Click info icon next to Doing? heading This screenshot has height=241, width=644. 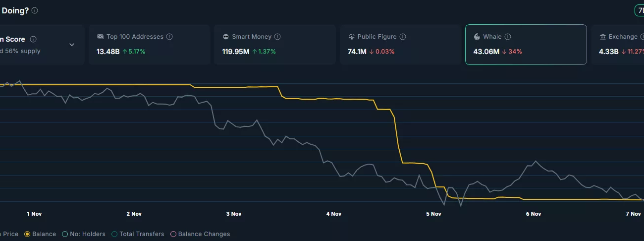(x=35, y=10)
